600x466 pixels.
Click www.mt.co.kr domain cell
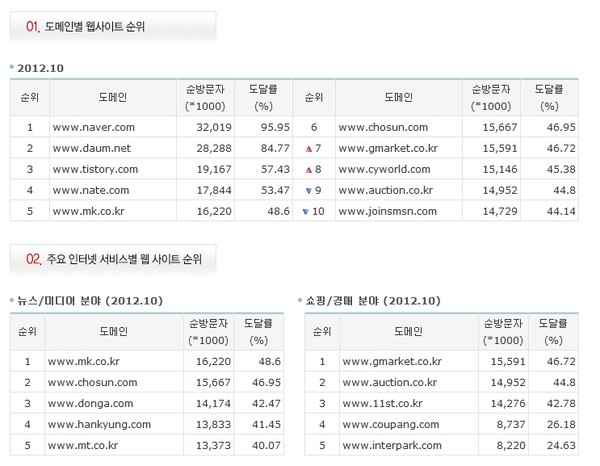[83, 445]
